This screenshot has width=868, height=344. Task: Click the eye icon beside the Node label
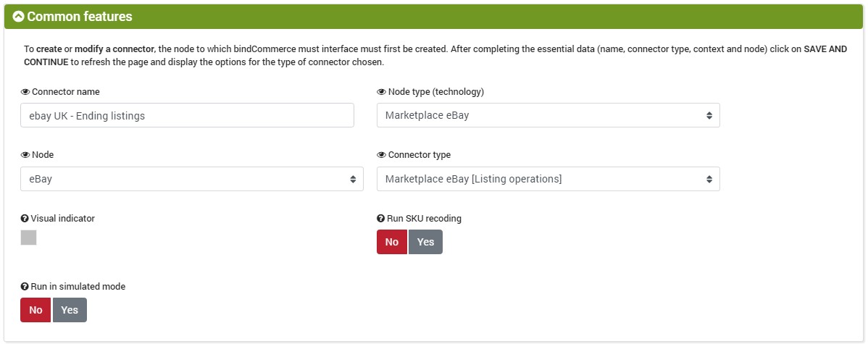[x=25, y=155]
